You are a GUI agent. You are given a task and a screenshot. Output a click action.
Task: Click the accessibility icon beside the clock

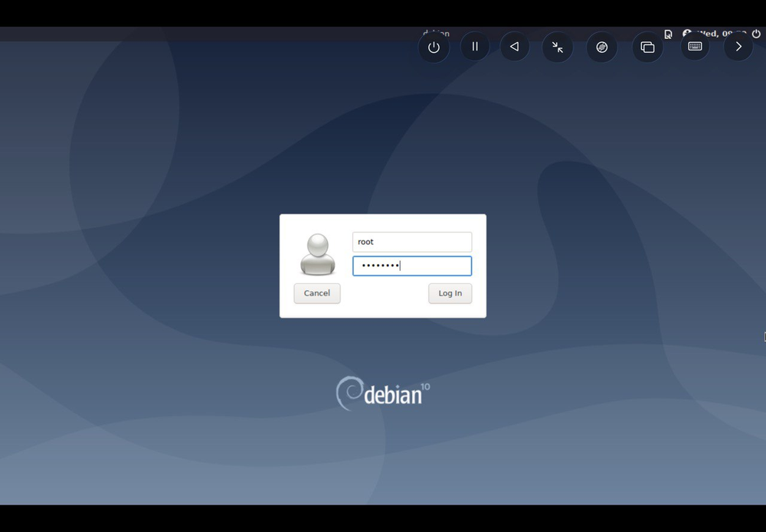(687, 34)
